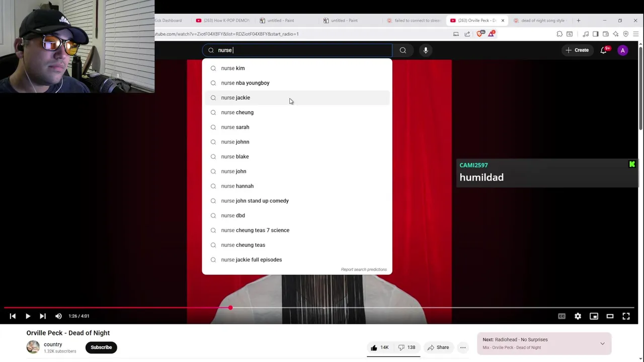
Task: Open the browser extensions puzzle icon
Action: pos(559,34)
